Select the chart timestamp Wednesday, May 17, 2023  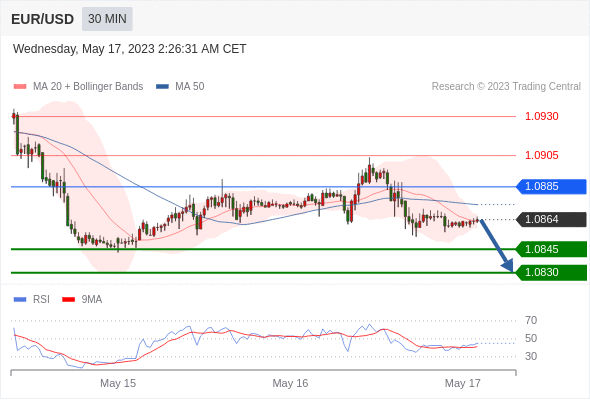click(129, 49)
